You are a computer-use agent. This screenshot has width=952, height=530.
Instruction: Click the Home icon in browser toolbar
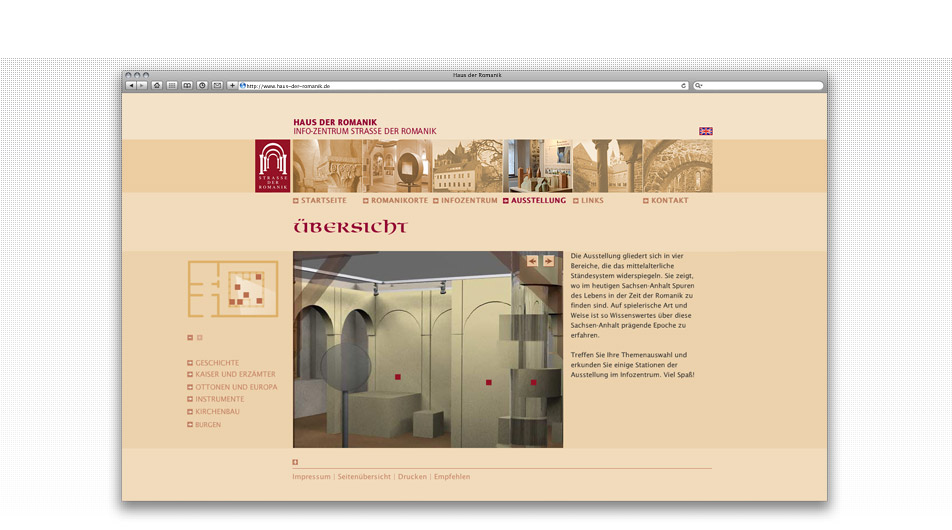point(157,86)
